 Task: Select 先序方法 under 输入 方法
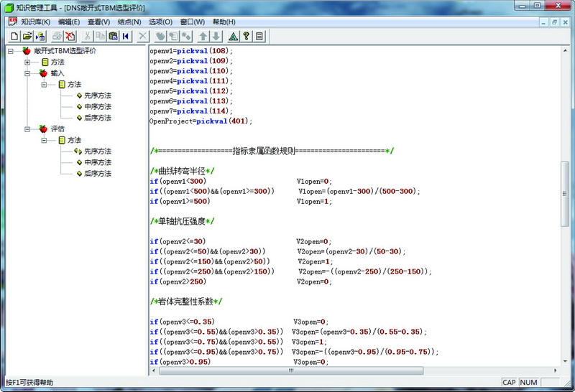98,95
